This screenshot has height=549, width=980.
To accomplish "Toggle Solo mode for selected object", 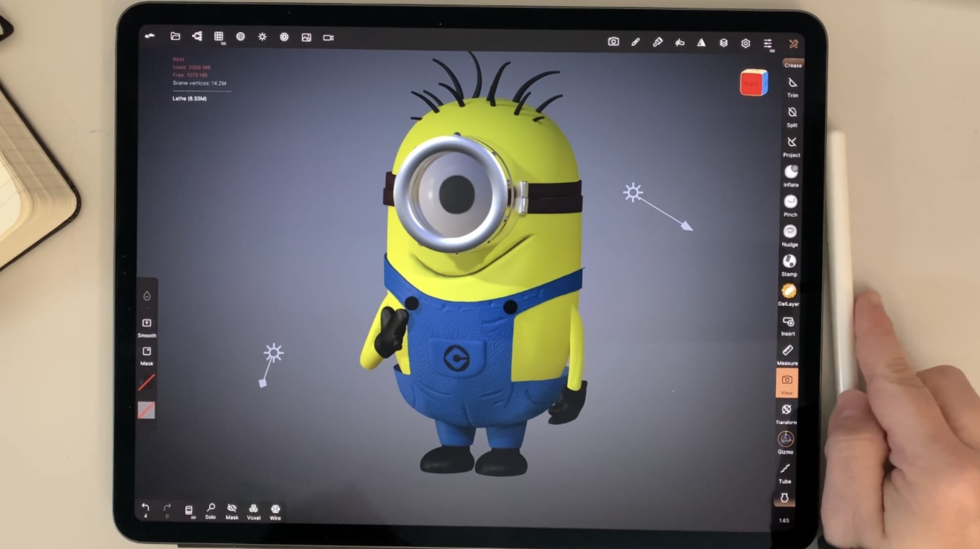I will (211, 509).
